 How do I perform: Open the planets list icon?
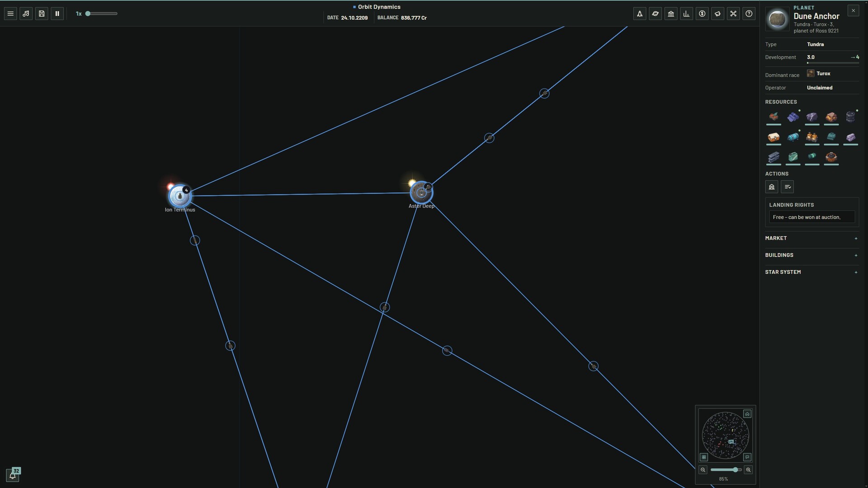click(655, 14)
